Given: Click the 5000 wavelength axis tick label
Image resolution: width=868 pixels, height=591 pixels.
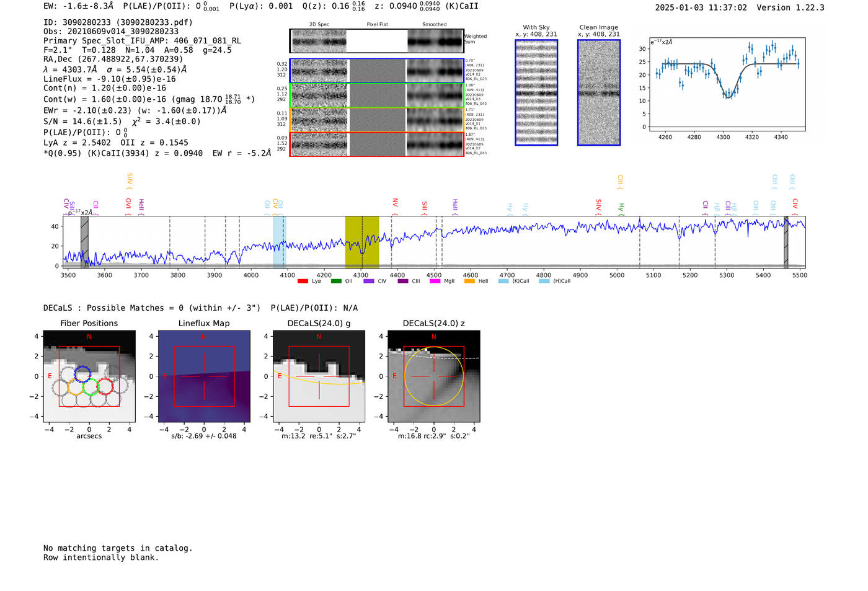Looking at the screenshot, I should (x=617, y=275).
